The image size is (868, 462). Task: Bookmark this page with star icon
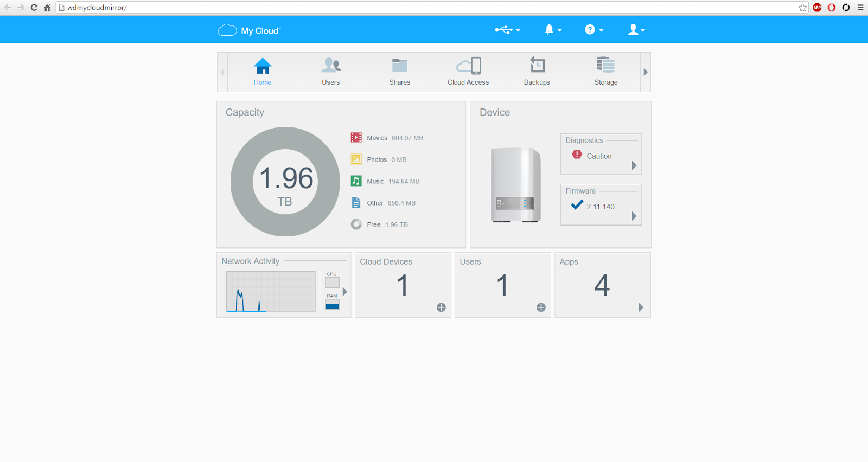[803, 8]
